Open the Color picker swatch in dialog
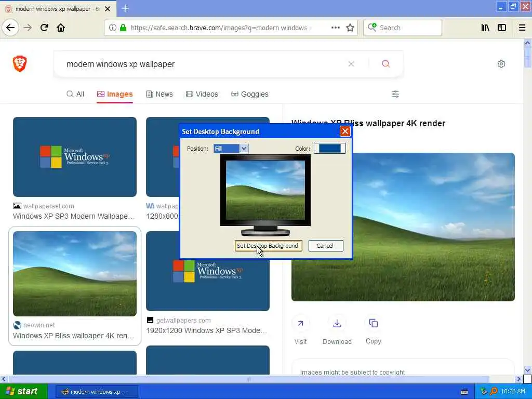Viewport: 532px width, 399px height. (x=330, y=148)
